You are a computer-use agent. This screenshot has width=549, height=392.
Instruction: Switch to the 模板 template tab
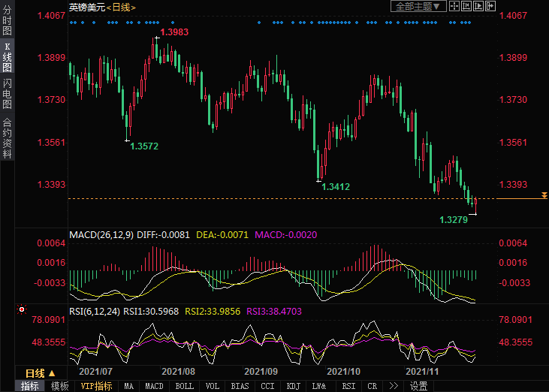pos(60,386)
